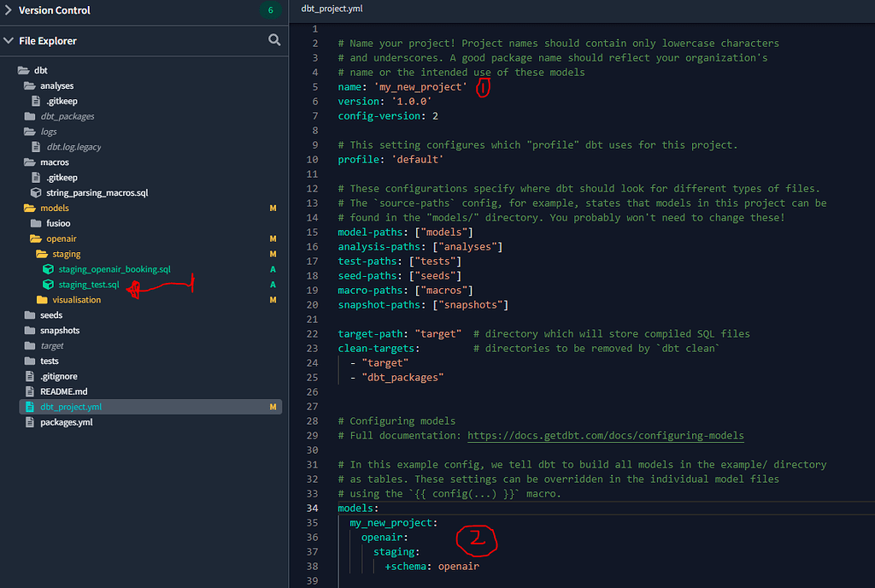This screenshot has height=588, width=875.
Task: Expand the Version Control panel
Action: [x=9, y=10]
